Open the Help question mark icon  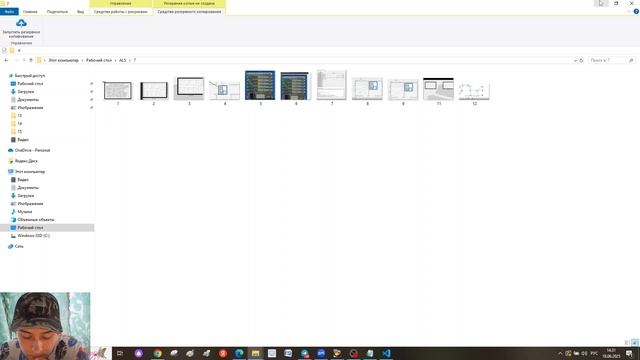coord(636,11)
